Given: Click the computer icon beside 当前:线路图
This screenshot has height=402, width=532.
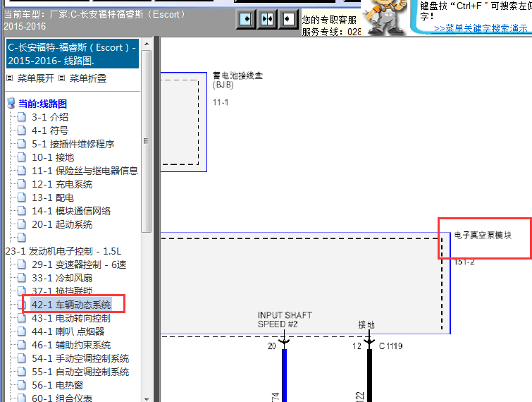Looking at the screenshot, I should click(x=11, y=103).
